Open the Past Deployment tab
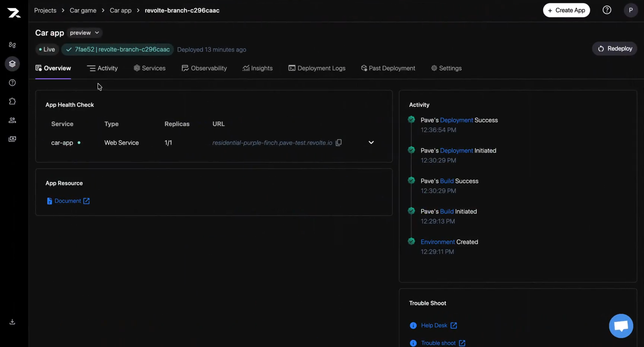Screen dimensions: 644x347 pyautogui.click(x=388, y=68)
